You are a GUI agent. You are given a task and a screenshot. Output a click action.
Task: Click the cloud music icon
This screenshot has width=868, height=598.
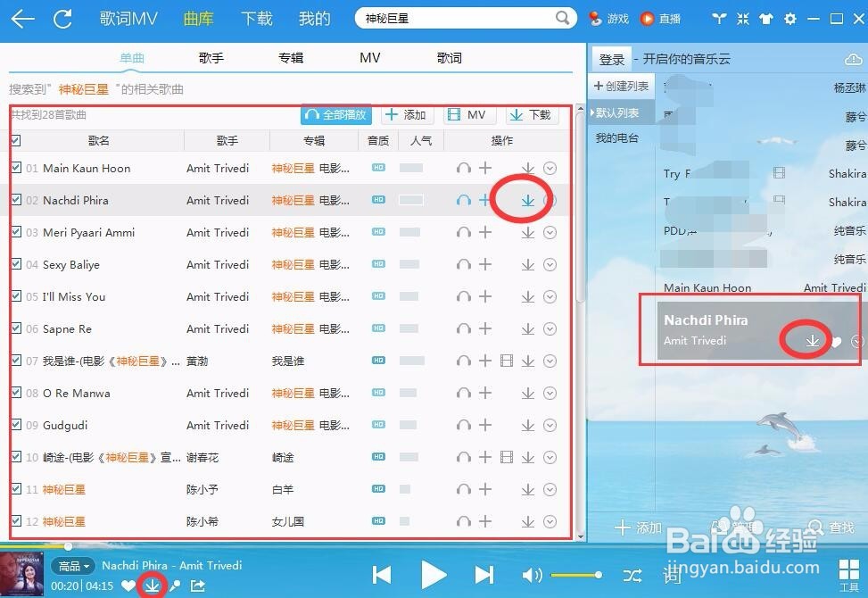[853, 59]
